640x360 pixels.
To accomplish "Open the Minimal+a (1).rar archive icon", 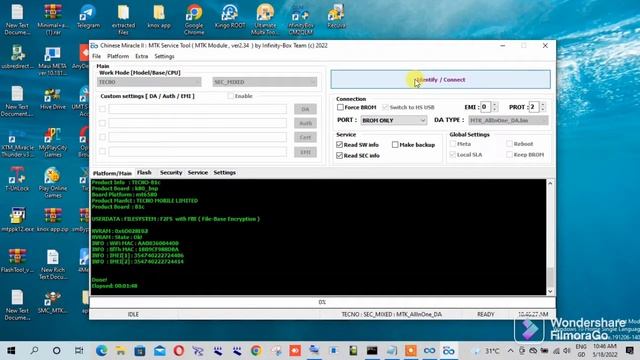I will 53,19.
